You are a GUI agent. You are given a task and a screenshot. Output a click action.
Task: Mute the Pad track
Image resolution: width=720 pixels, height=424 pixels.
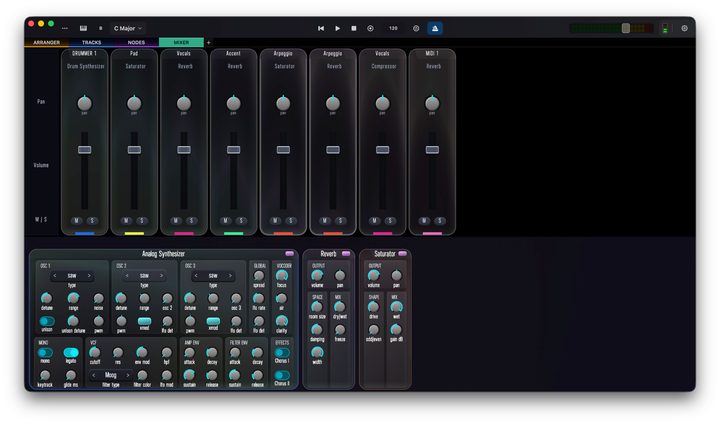(126, 221)
